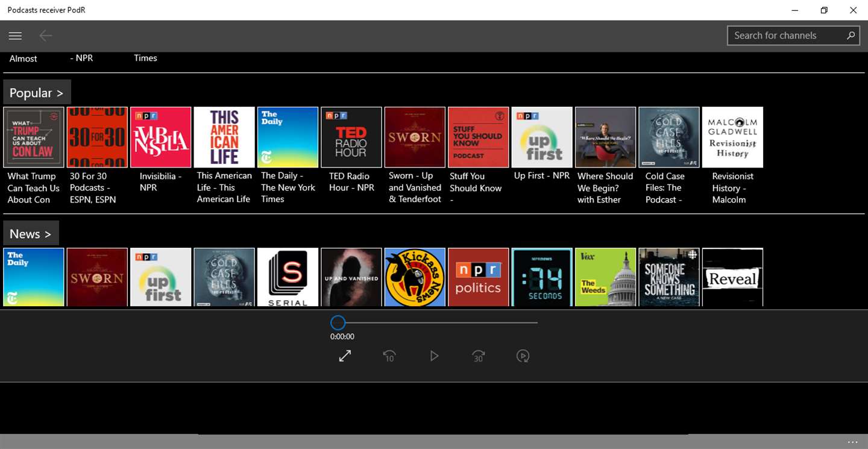This screenshot has height=449, width=868.
Task: Click 'What Trump Can Teach Us About Con' title
Action: tap(33, 188)
